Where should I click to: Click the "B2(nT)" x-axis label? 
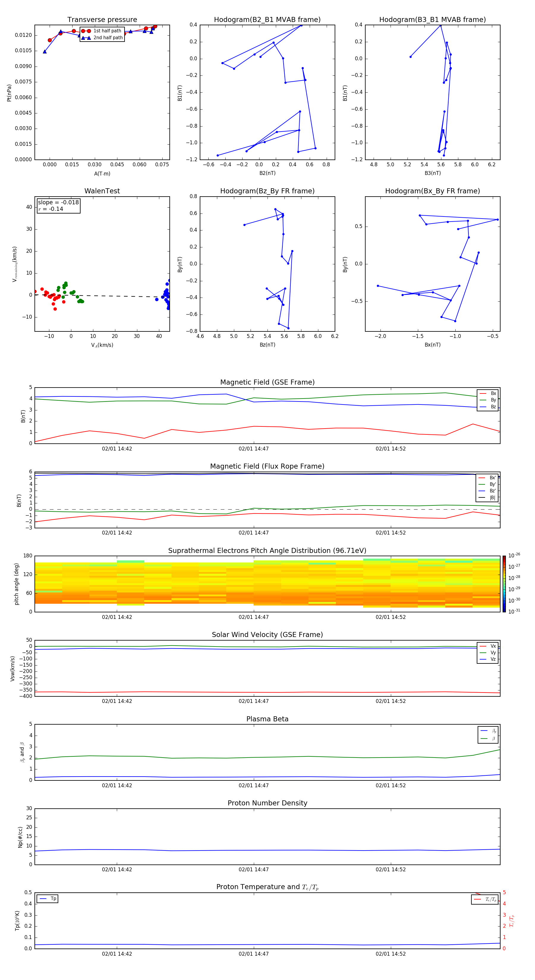point(267,173)
